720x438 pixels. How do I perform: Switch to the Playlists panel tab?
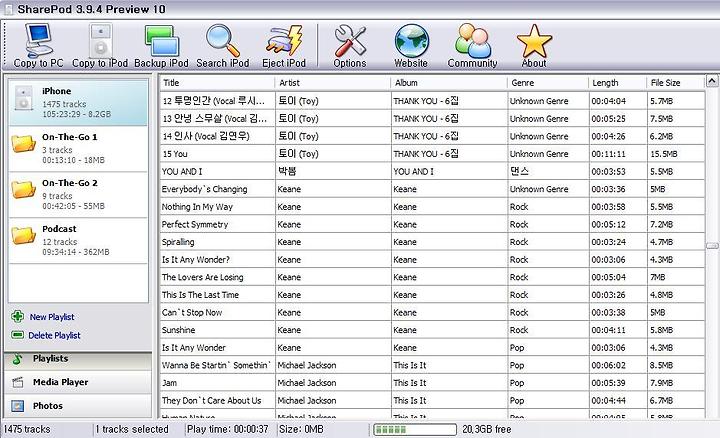78,359
